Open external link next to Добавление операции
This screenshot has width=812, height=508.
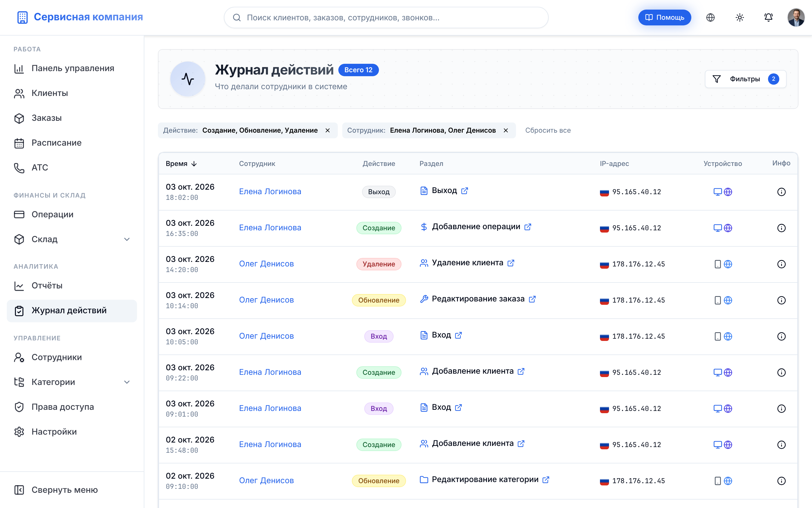pos(528,227)
